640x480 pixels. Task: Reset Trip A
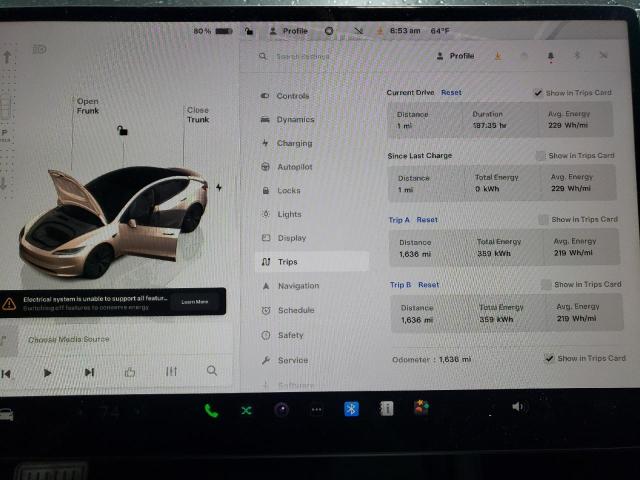pyautogui.click(x=427, y=220)
